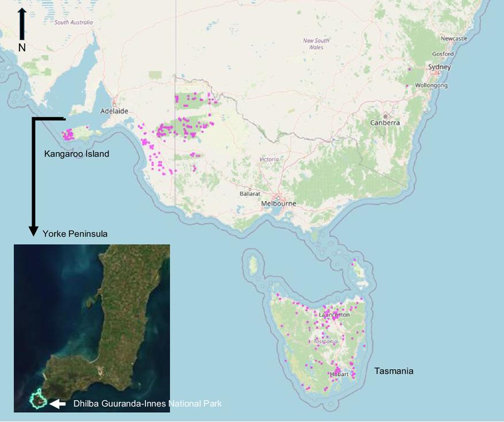Click the Wollongong label
This screenshot has height=422, width=504.
pyautogui.click(x=432, y=85)
